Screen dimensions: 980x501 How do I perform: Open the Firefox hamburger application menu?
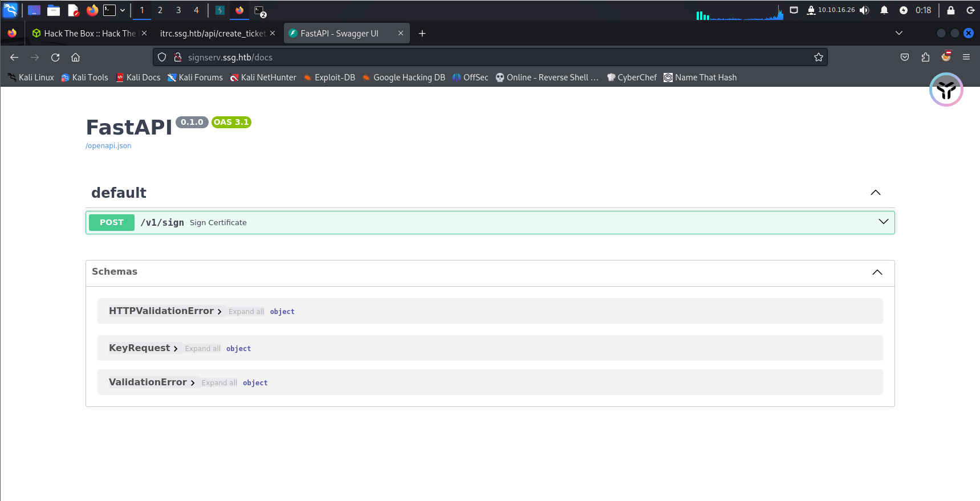coord(966,57)
